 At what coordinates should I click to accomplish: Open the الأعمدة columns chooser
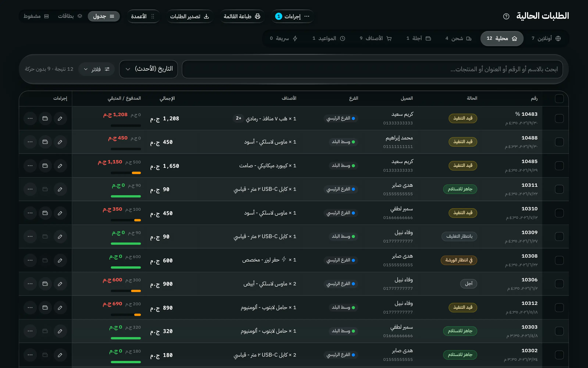click(143, 16)
